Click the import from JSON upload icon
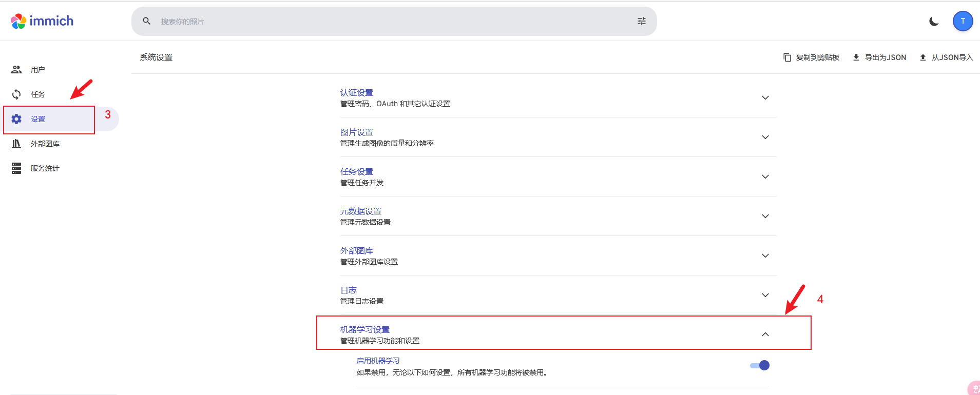 pos(923,57)
